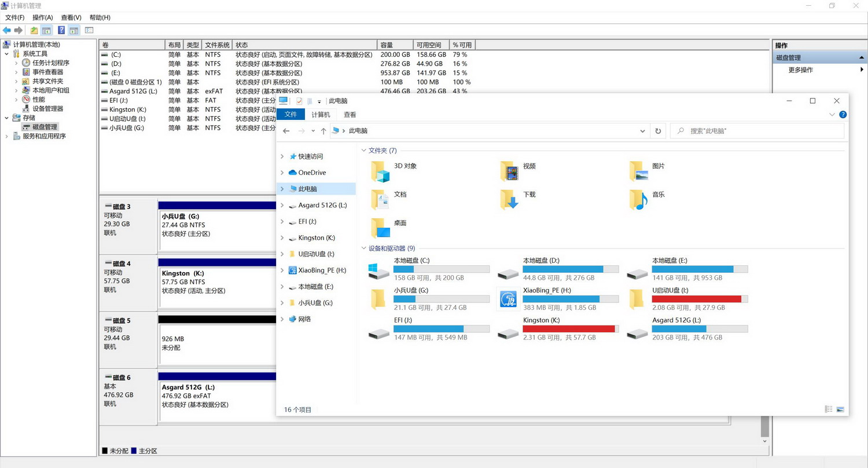Sort by 文件系统 column header
The width and height of the screenshot is (868, 468).
click(x=217, y=45)
